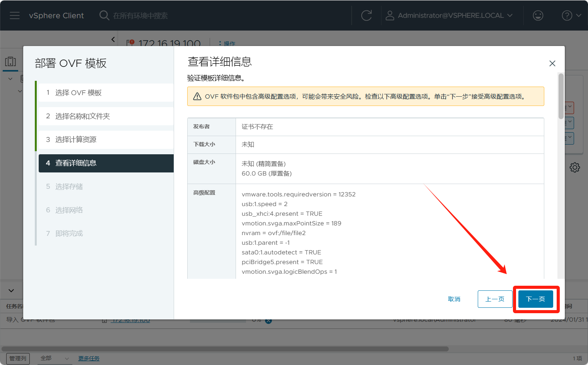
Task: Open the vSphere Client hamburger menu
Action: coord(15,15)
